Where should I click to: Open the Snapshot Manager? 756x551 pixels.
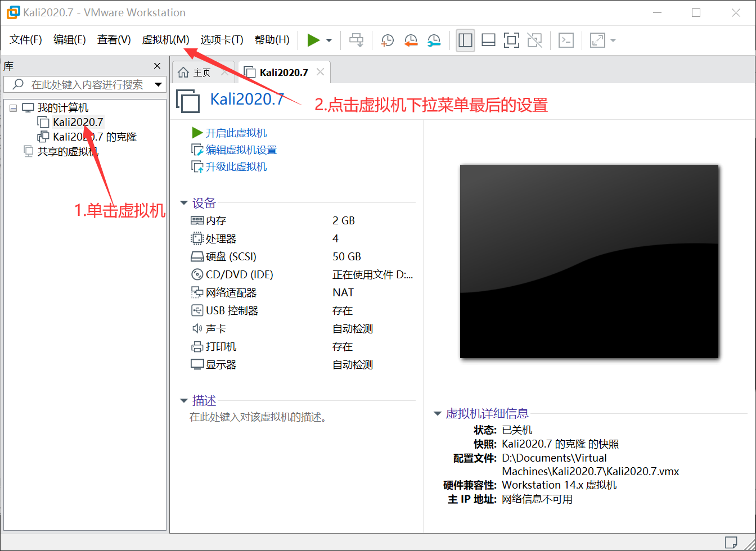pyautogui.click(x=434, y=40)
